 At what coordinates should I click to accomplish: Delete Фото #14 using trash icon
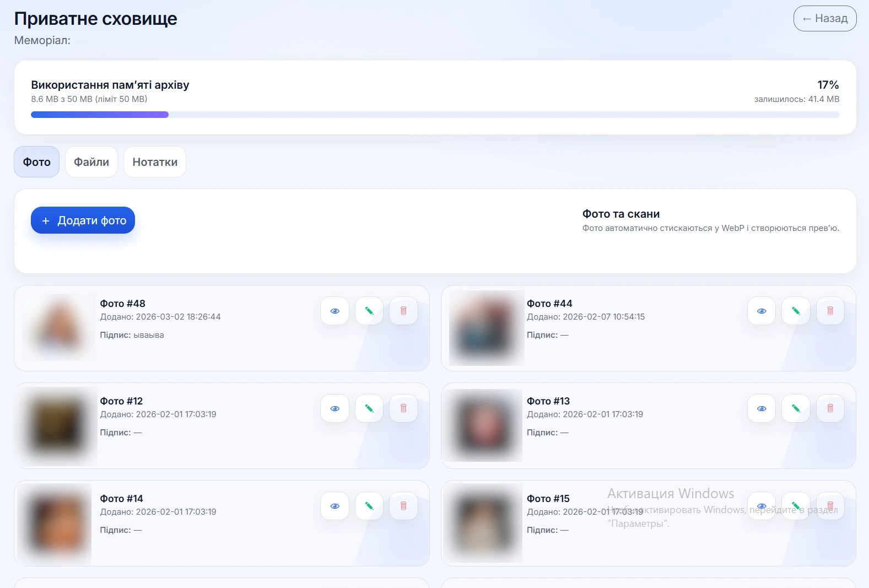pyautogui.click(x=403, y=506)
